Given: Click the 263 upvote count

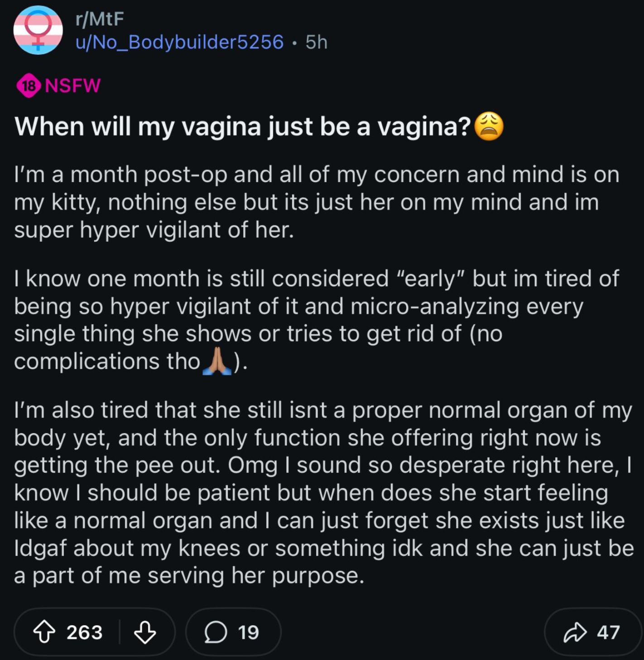Looking at the screenshot, I should (x=84, y=632).
